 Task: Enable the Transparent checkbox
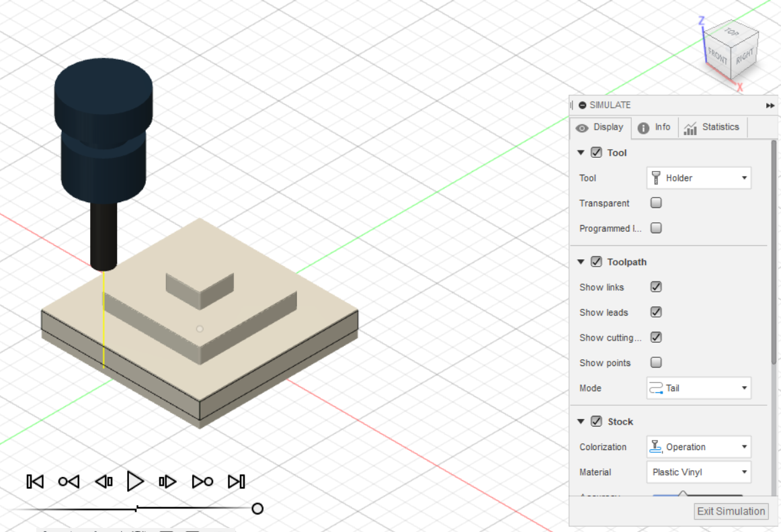[x=656, y=203]
